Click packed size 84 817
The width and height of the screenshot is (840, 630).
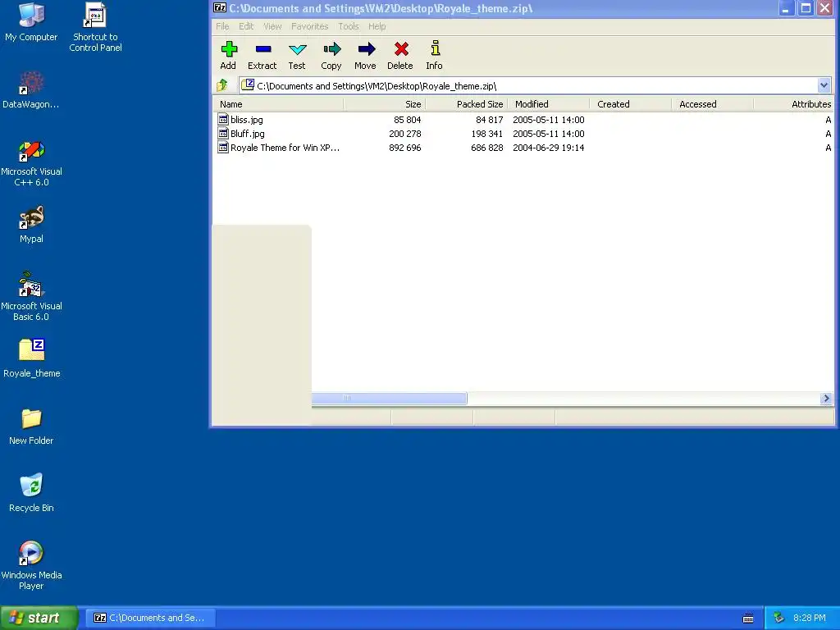(489, 120)
